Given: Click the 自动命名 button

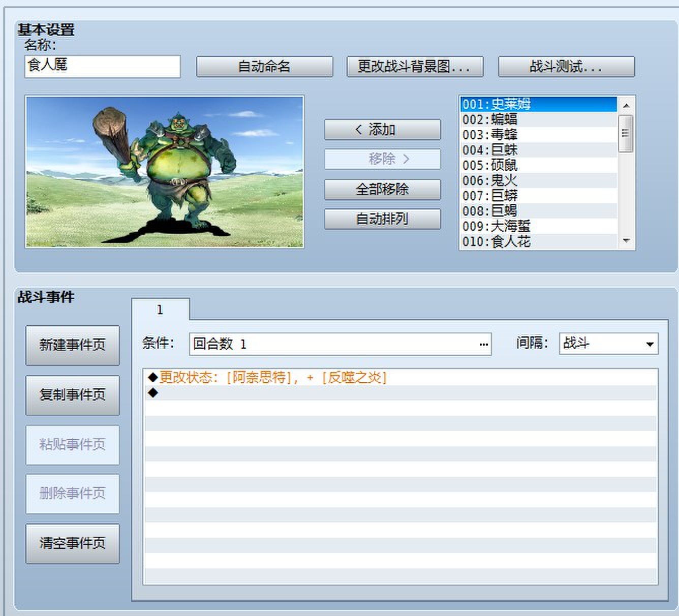Looking at the screenshot, I should [264, 67].
